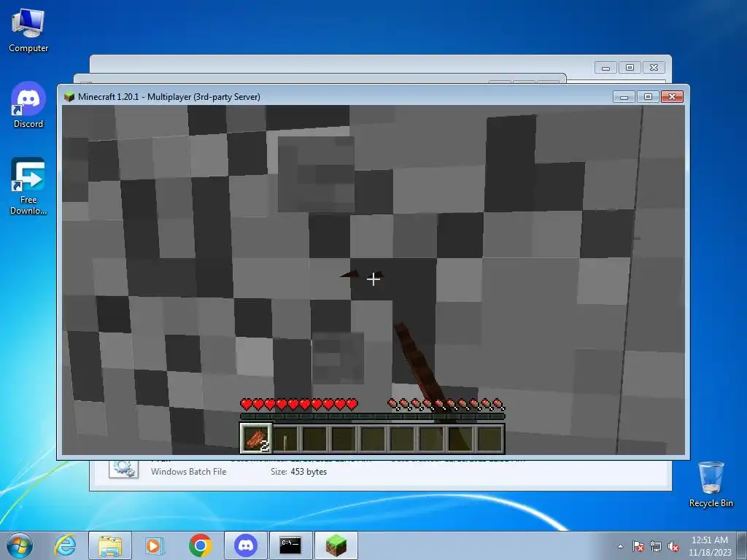Click the batch file gear icon in Explorer details pane
The width and height of the screenshot is (747, 560).
(x=123, y=469)
